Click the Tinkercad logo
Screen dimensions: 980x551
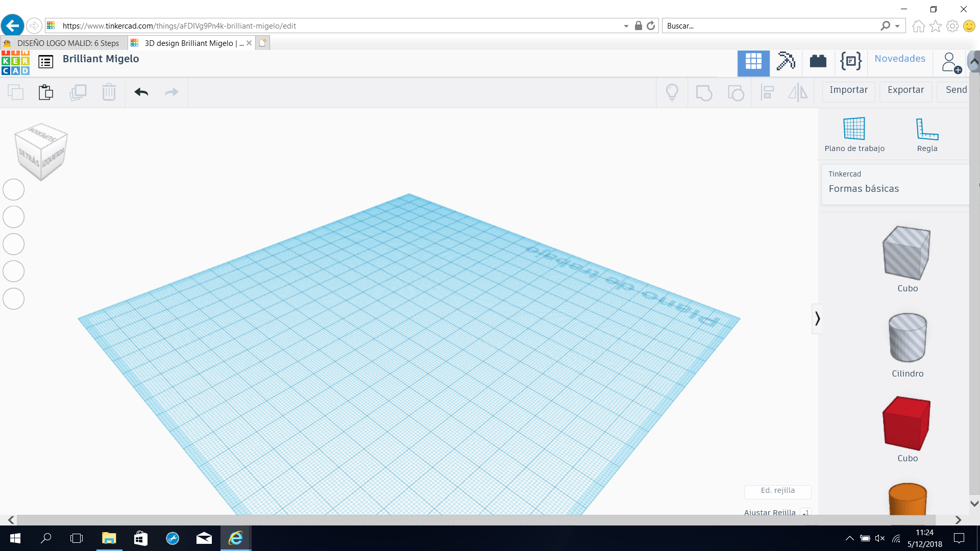click(x=15, y=63)
